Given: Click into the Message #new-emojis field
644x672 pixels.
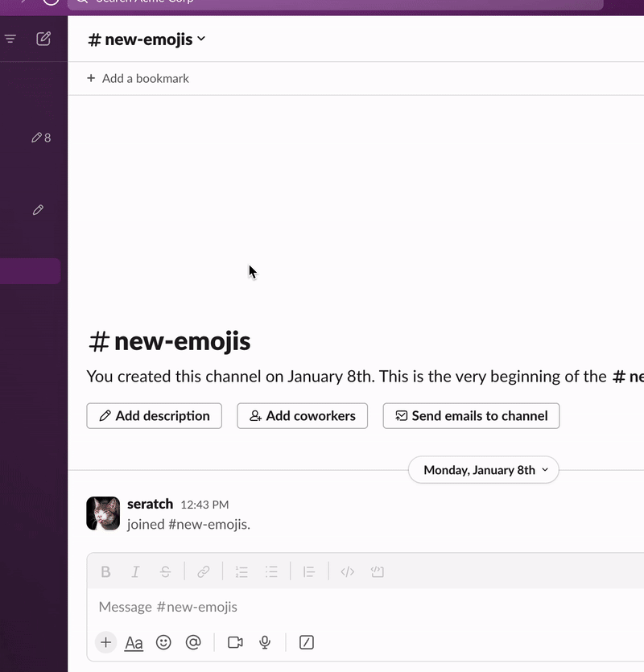Looking at the screenshot, I should pos(365,607).
